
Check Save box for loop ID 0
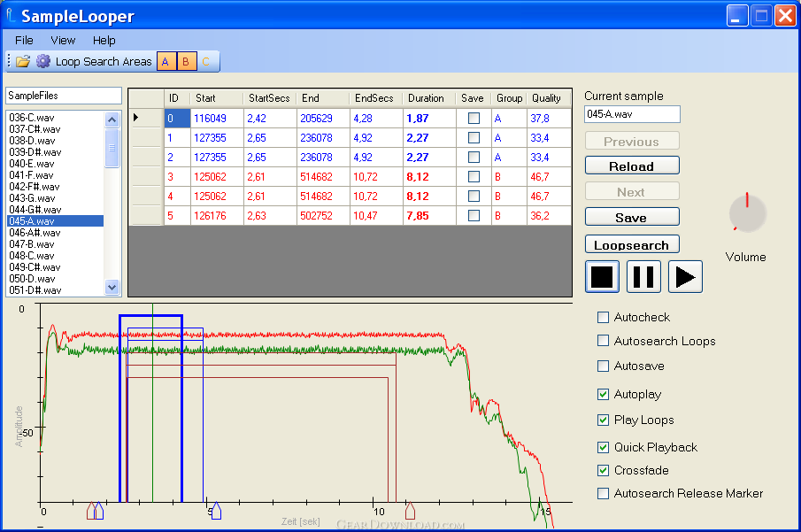pos(474,118)
